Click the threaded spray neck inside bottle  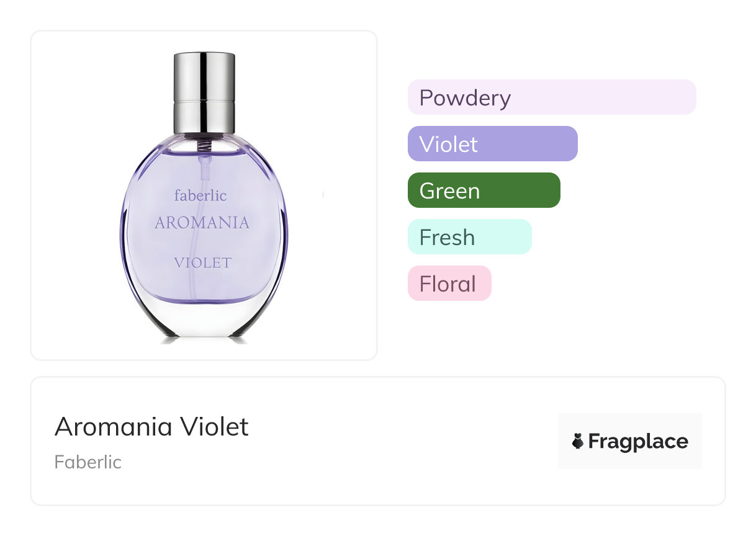(204, 144)
